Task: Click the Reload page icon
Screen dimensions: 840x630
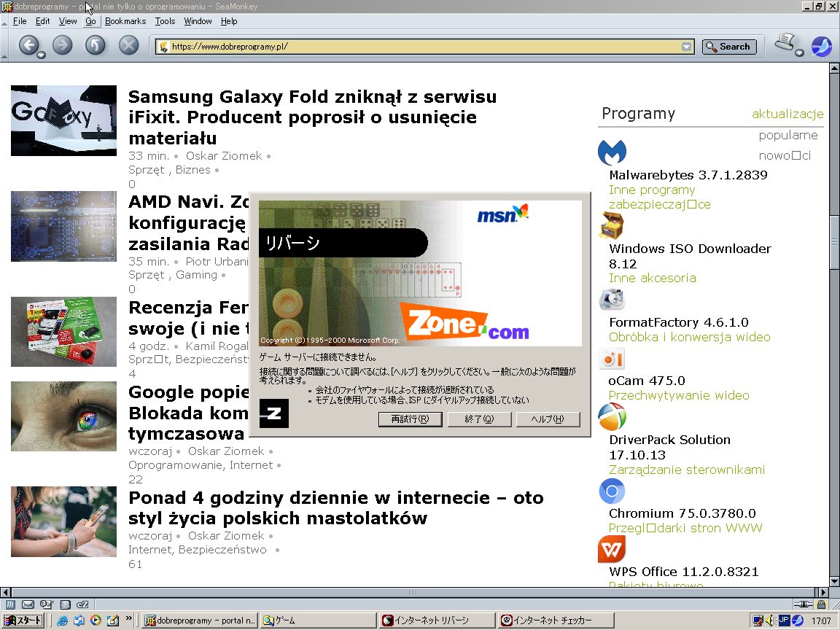Action: 95,45
